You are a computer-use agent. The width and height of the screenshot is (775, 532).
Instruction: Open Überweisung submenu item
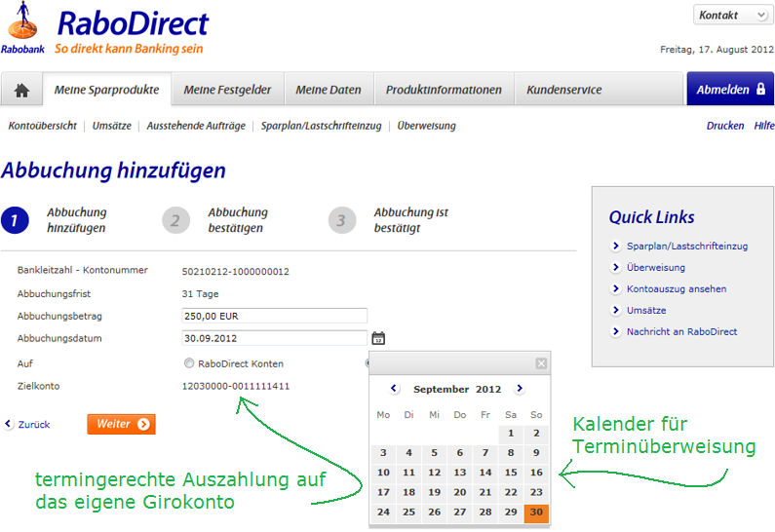click(427, 126)
